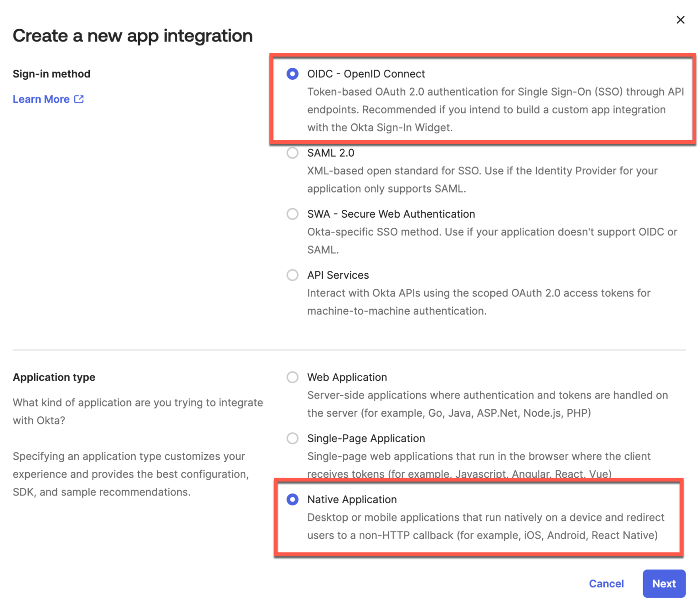The width and height of the screenshot is (700, 612).
Task: Click the "API Services" option label
Action: (338, 275)
